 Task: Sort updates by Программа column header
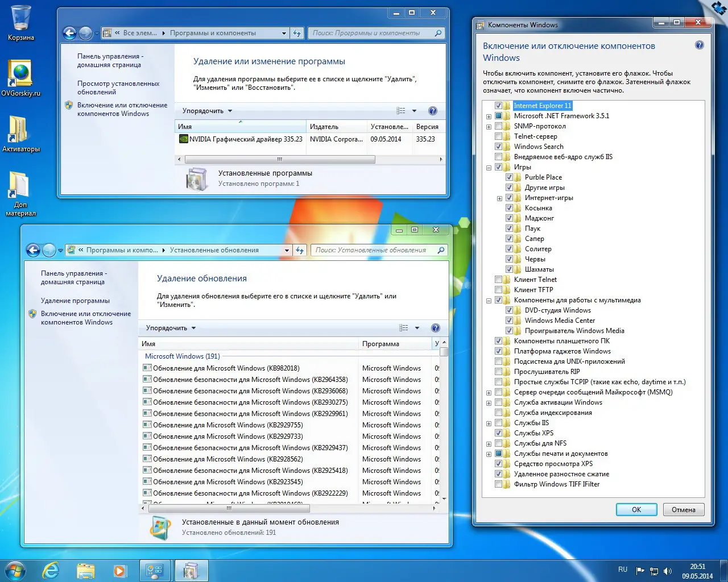(x=395, y=344)
